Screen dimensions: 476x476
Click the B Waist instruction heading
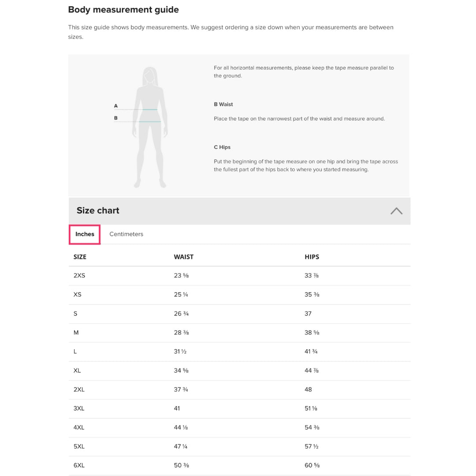223,104
